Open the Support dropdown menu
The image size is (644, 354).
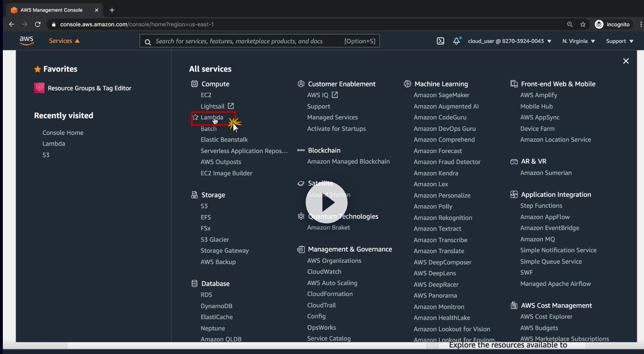point(619,41)
